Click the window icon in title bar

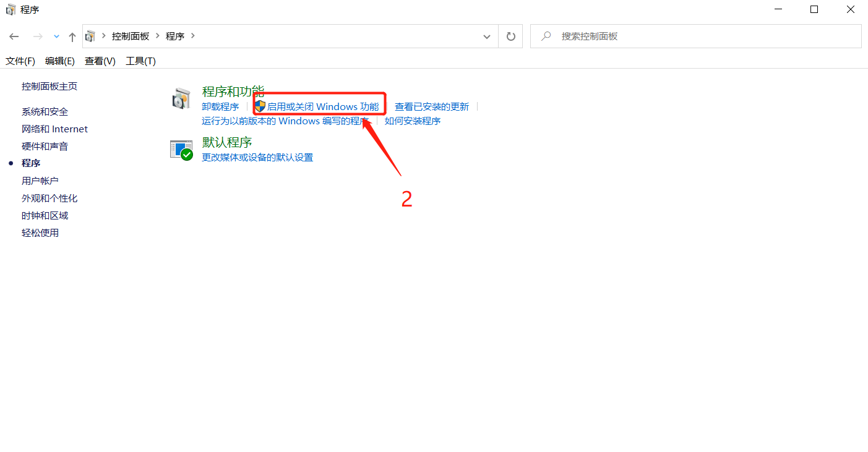(11, 9)
